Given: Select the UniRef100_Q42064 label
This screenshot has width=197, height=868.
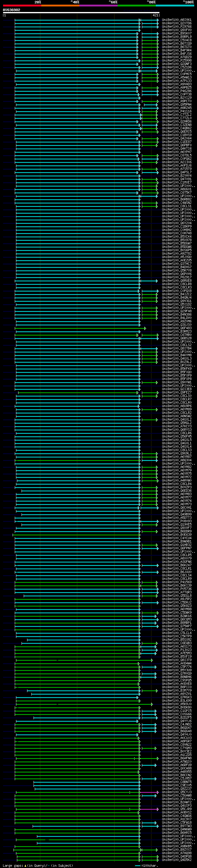Looking at the screenshot, I should (x=176, y=139).
